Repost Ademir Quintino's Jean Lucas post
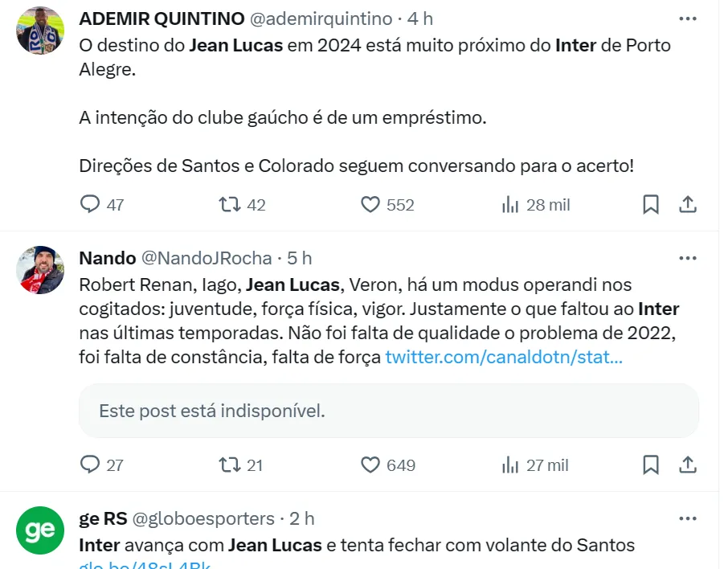This screenshot has width=728, height=569. coord(231,205)
